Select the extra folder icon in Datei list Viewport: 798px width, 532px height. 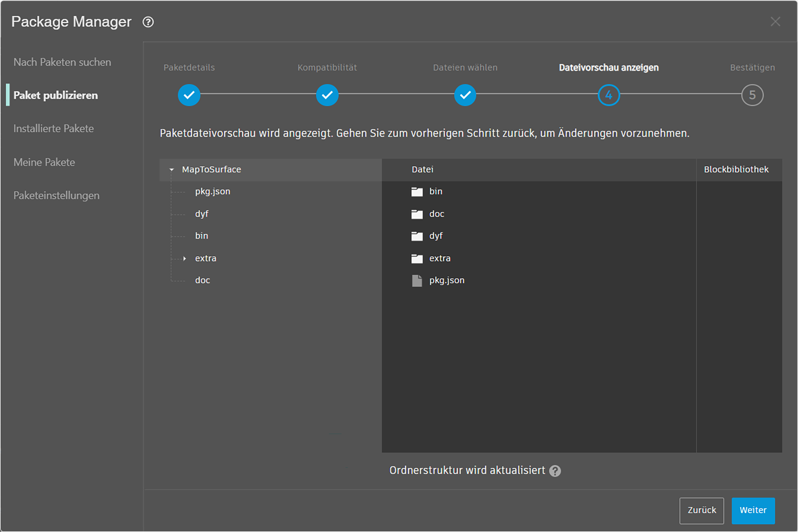click(417, 258)
